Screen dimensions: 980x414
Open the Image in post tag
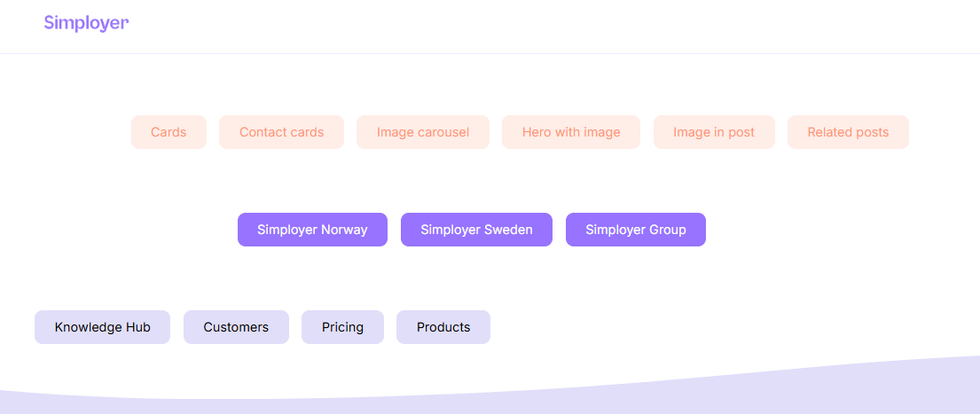click(714, 132)
